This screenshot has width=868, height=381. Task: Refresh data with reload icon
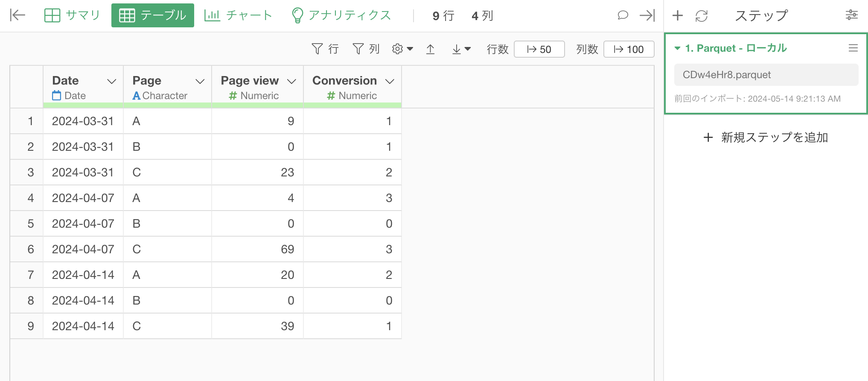click(702, 16)
